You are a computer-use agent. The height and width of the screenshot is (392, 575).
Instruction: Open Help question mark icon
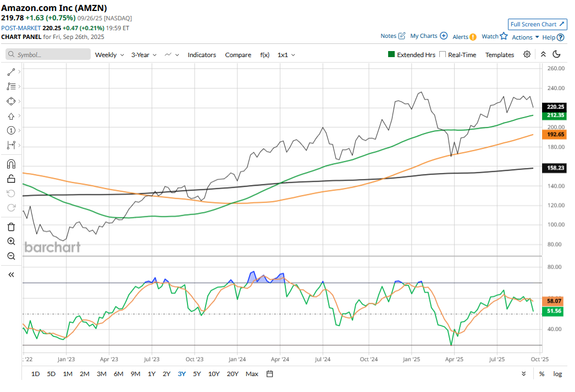(560, 37)
